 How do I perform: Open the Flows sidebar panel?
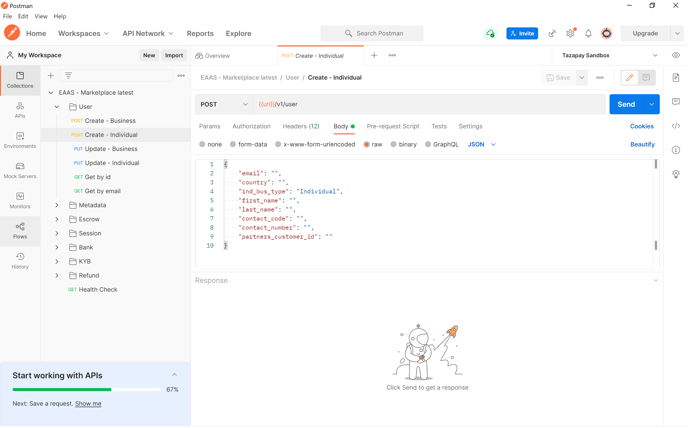pos(20,230)
